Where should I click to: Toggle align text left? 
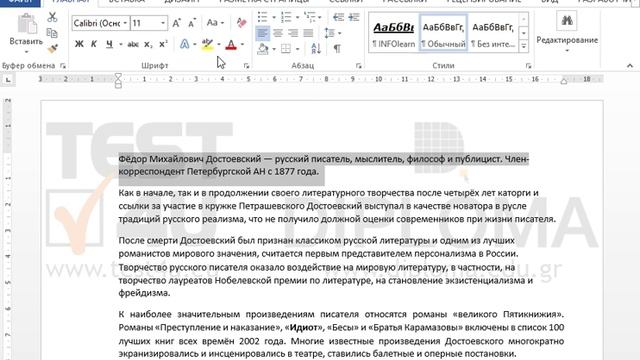tap(262, 33)
